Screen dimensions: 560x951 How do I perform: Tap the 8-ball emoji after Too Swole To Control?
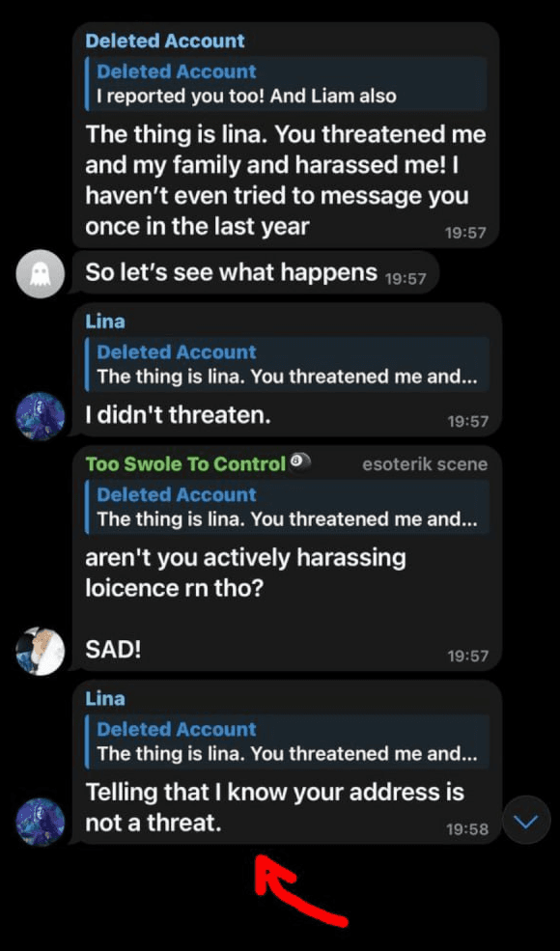pyautogui.click(x=300, y=462)
